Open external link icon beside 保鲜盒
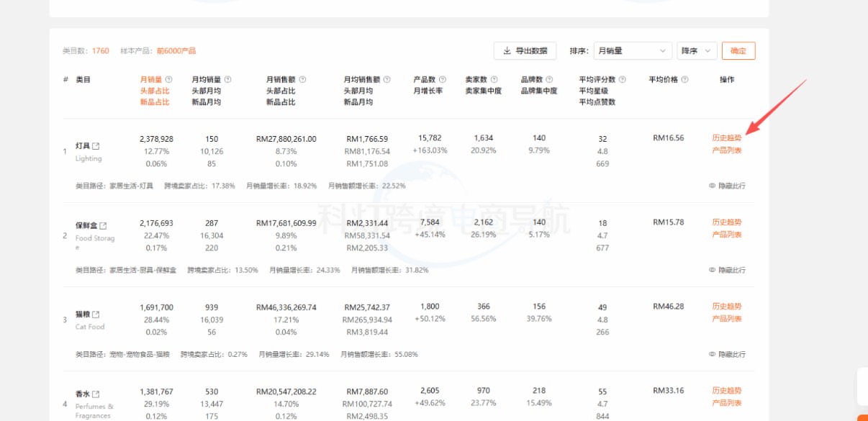Viewport: 868px width, 421px height. pyautogui.click(x=103, y=226)
